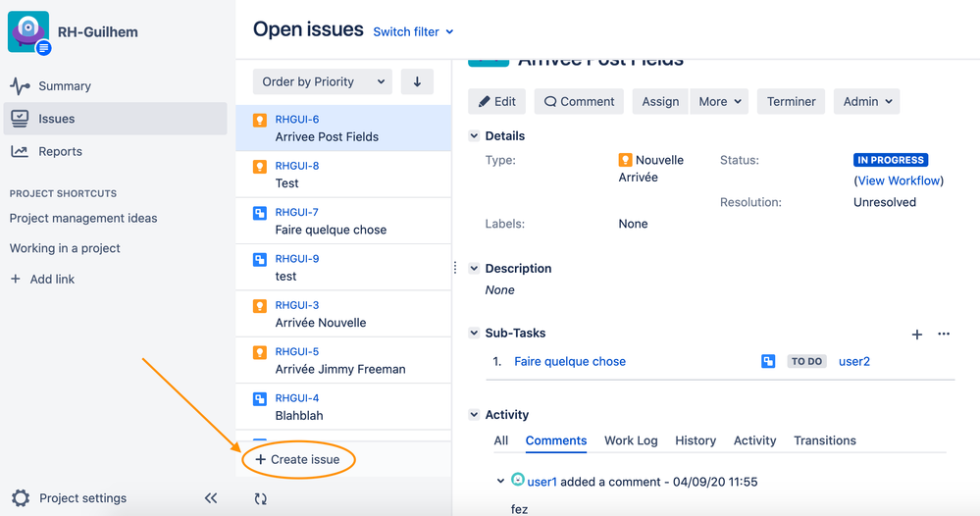
Task: Add a sub-task with the plus icon
Action: click(x=917, y=335)
